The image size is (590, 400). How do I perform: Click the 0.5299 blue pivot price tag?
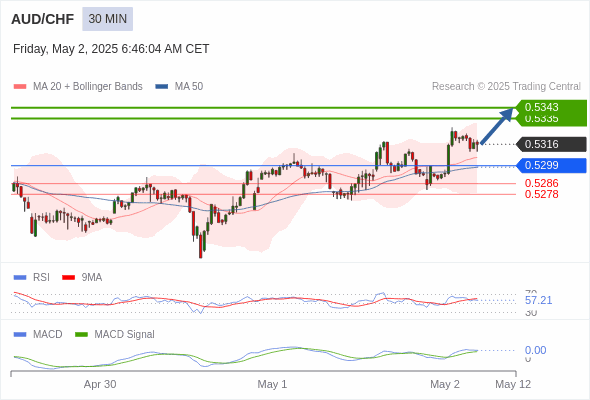pyautogui.click(x=551, y=165)
